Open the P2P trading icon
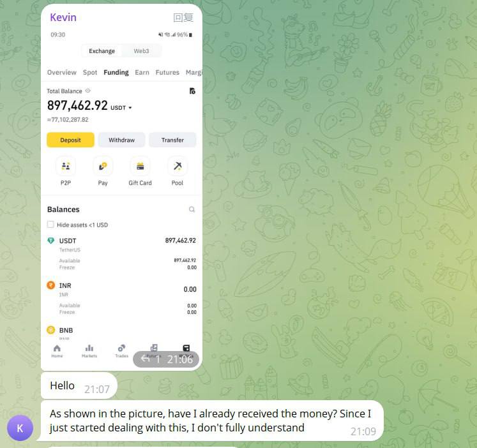The image size is (477, 448). 66,167
